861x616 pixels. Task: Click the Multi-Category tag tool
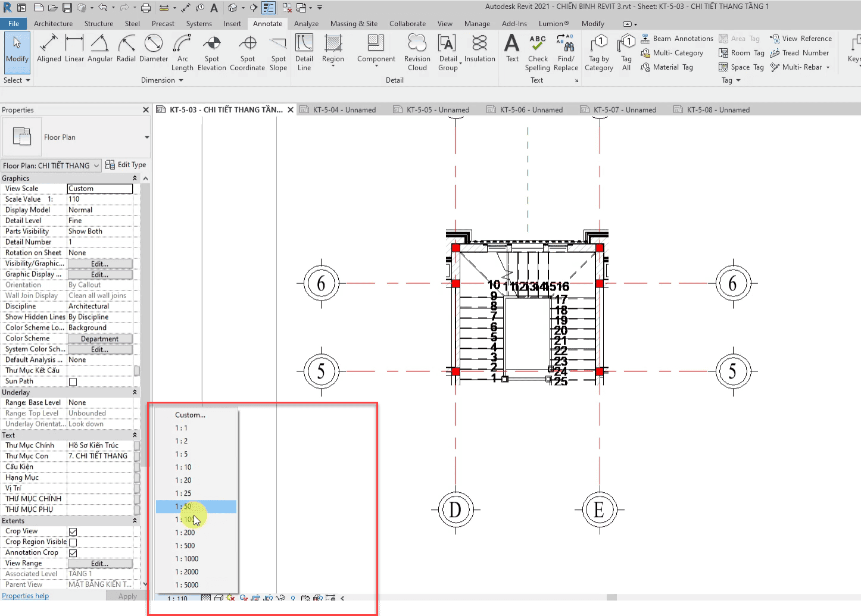click(x=672, y=53)
